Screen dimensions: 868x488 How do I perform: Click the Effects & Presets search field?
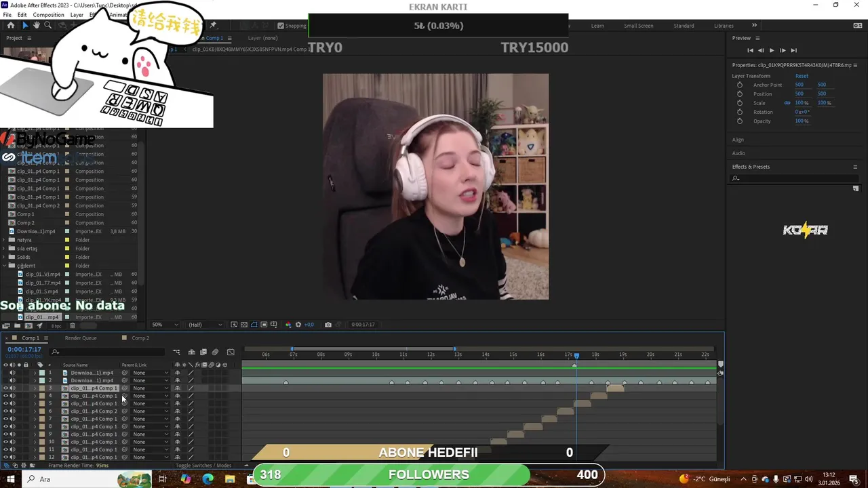tap(795, 178)
